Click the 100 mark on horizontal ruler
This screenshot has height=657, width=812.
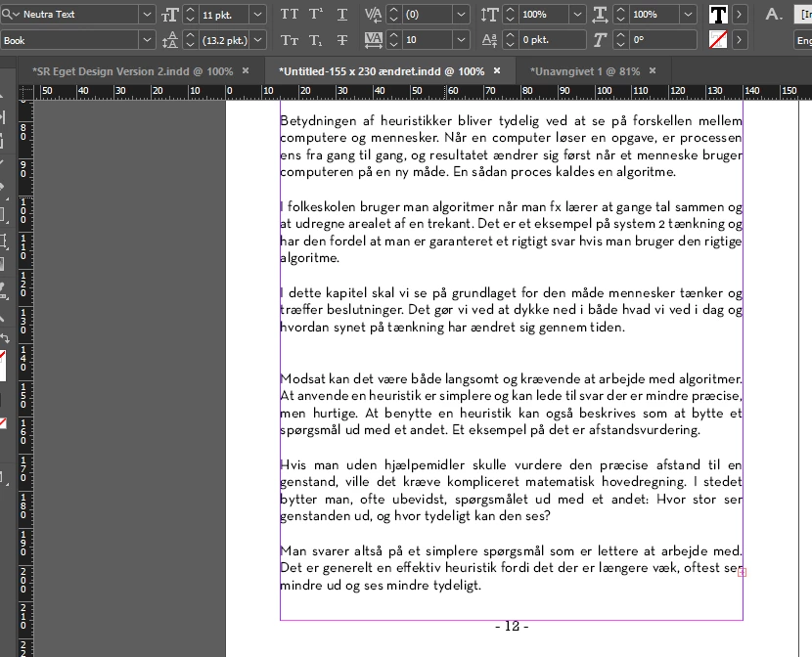[605, 91]
